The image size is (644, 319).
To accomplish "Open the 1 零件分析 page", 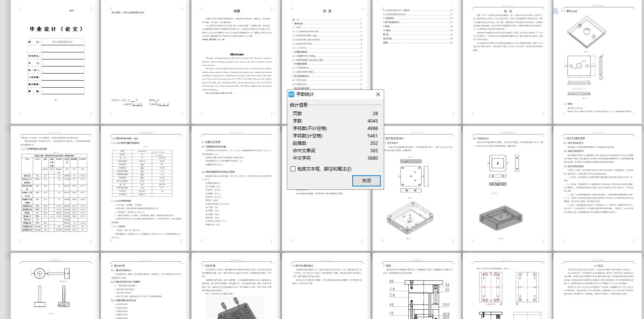I will coord(598,61).
